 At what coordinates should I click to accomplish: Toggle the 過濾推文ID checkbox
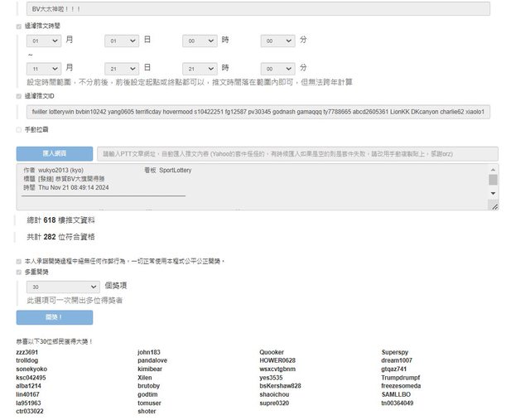coord(19,96)
